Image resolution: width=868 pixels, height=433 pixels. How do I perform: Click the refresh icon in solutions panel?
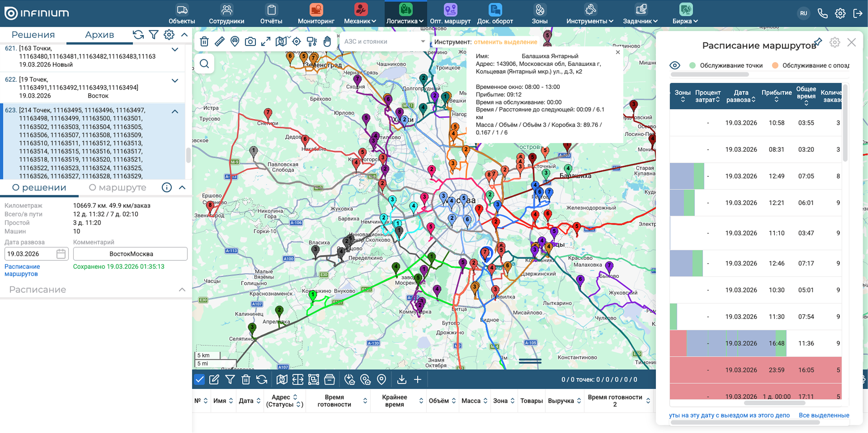[x=138, y=35]
